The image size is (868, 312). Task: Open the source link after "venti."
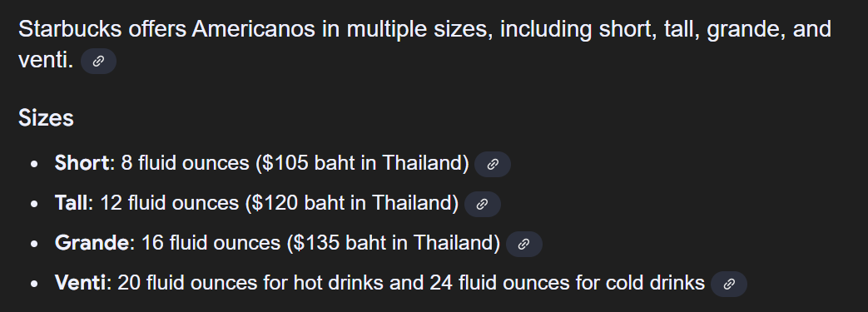(98, 61)
